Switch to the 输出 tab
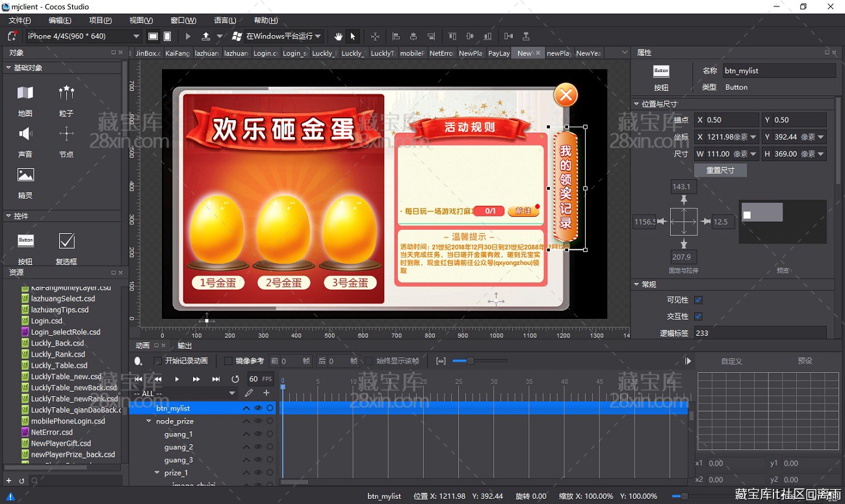Image resolution: width=845 pixels, height=504 pixels. (185, 346)
